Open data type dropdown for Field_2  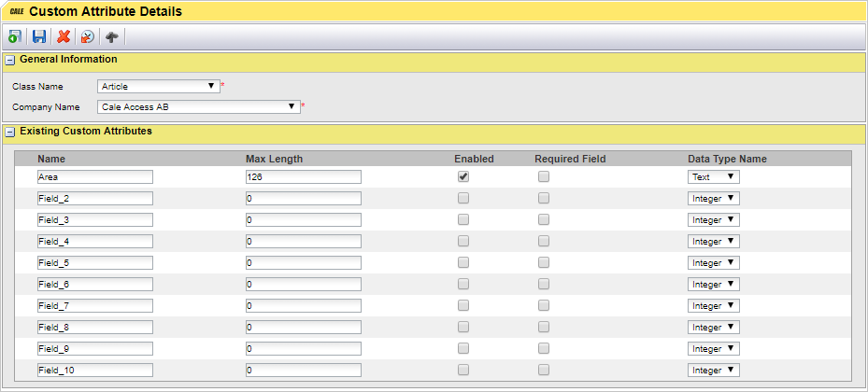click(x=714, y=199)
